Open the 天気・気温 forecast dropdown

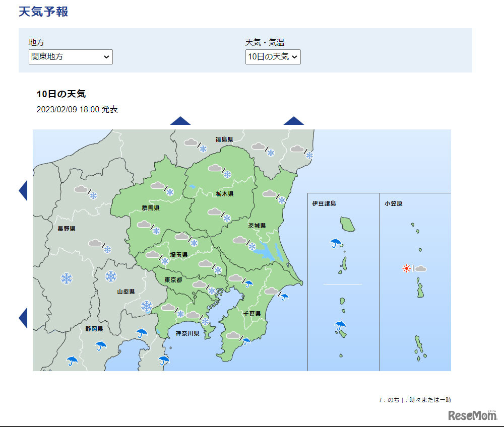tap(273, 57)
